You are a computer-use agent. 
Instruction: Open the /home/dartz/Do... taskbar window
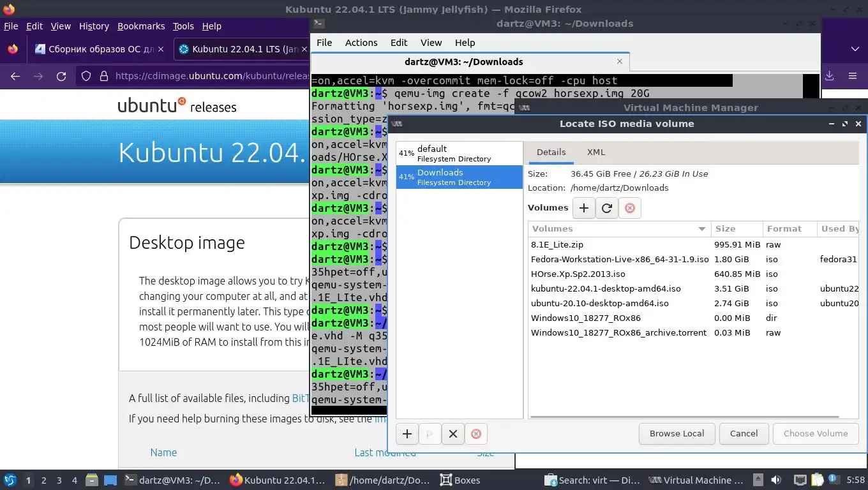click(x=382, y=480)
